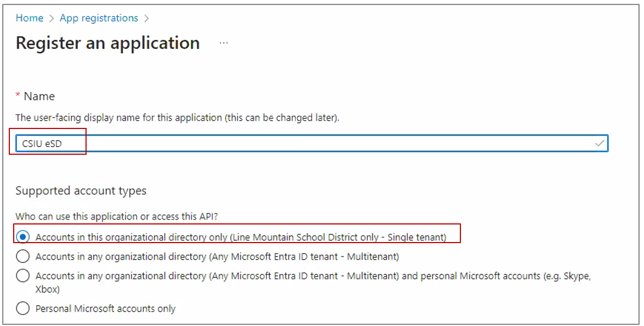Select the Personal Microsoft accounts only radio
Image resolution: width=644 pixels, height=326 pixels.
coord(23,308)
